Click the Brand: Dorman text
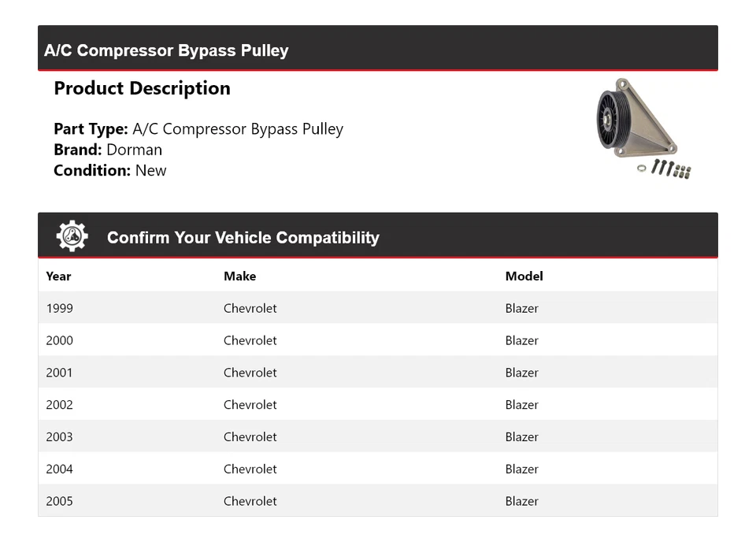This screenshot has height=542, width=756. point(108,150)
